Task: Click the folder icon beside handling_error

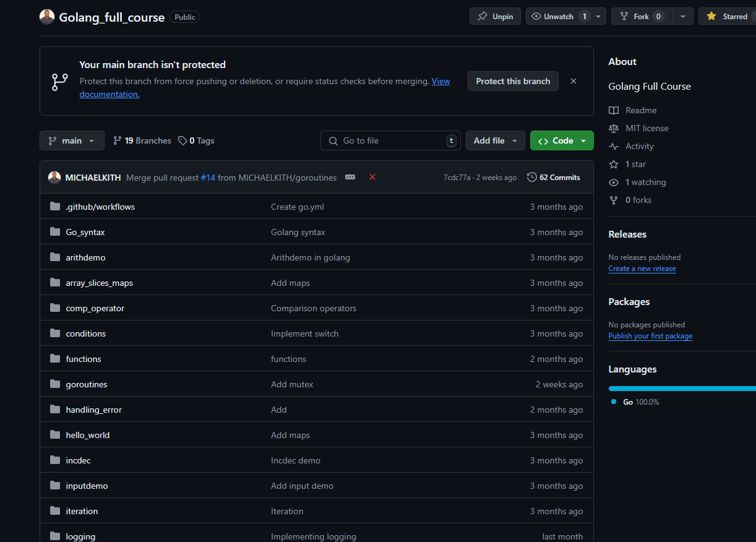Action: [55, 410]
